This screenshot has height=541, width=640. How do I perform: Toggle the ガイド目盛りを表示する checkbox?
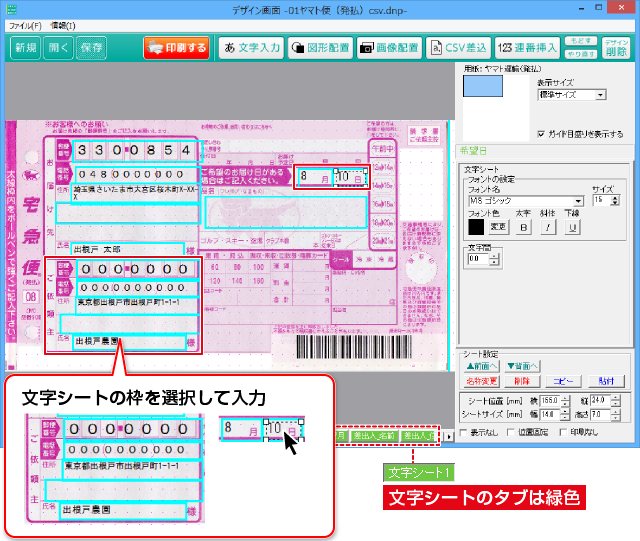[x=541, y=134]
